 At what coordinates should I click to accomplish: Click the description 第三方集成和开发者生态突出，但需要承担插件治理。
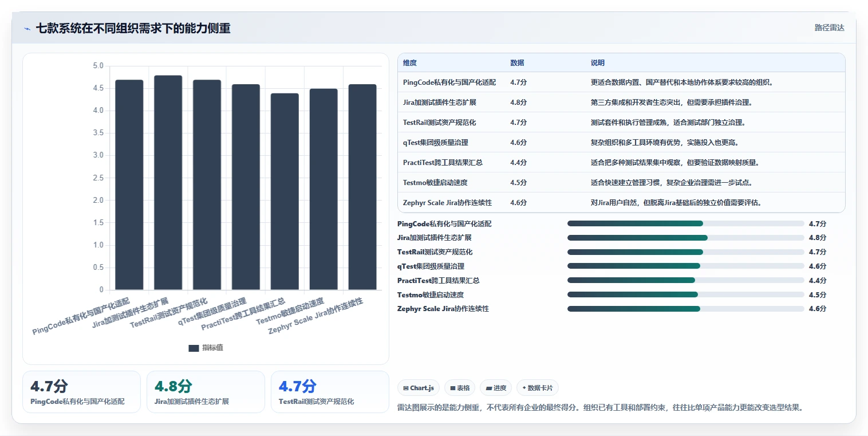pyautogui.click(x=672, y=103)
